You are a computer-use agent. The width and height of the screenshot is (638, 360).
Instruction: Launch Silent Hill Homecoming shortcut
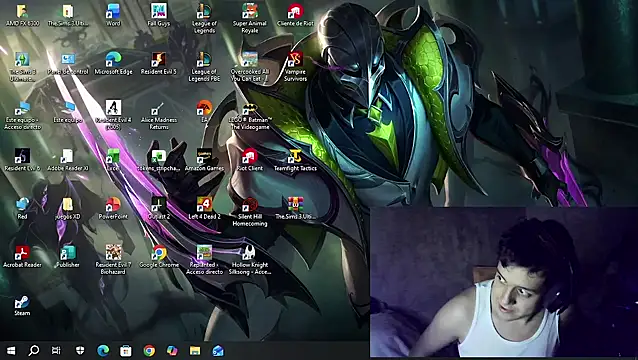[250, 212]
